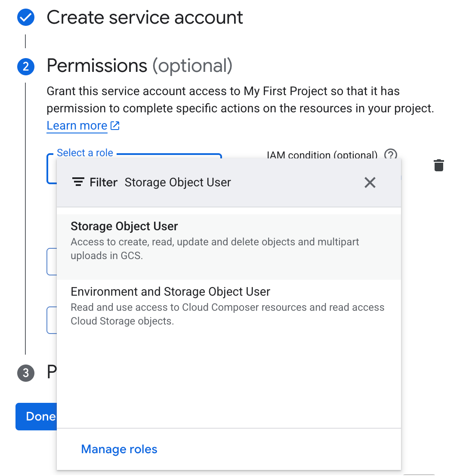
Task: Open the Manage roles link
Action: [x=119, y=449]
